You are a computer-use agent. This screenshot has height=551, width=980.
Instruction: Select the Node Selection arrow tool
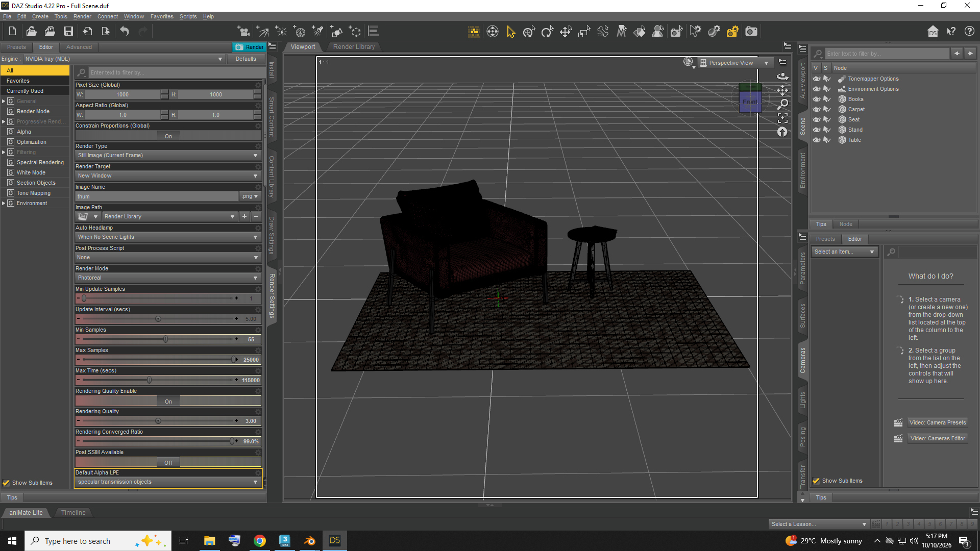pyautogui.click(x=511, y=32)
